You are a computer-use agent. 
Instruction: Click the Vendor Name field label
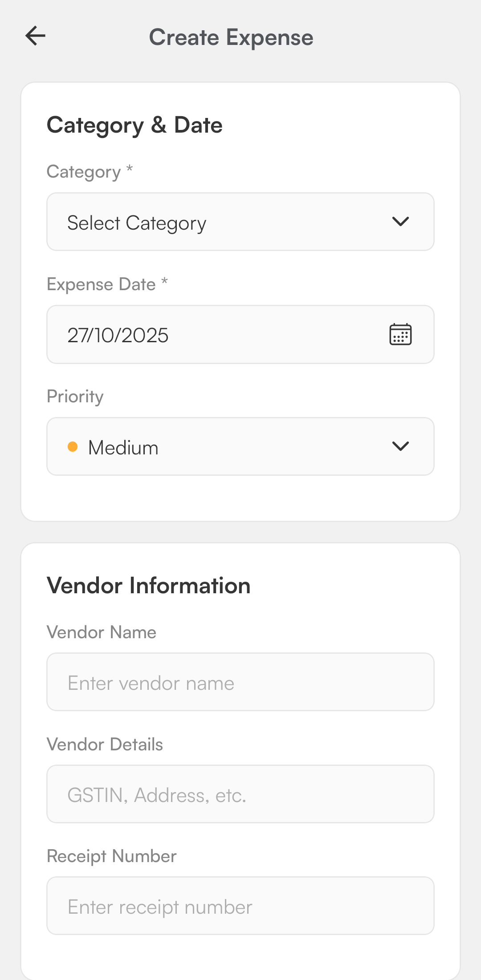[102, 632]
